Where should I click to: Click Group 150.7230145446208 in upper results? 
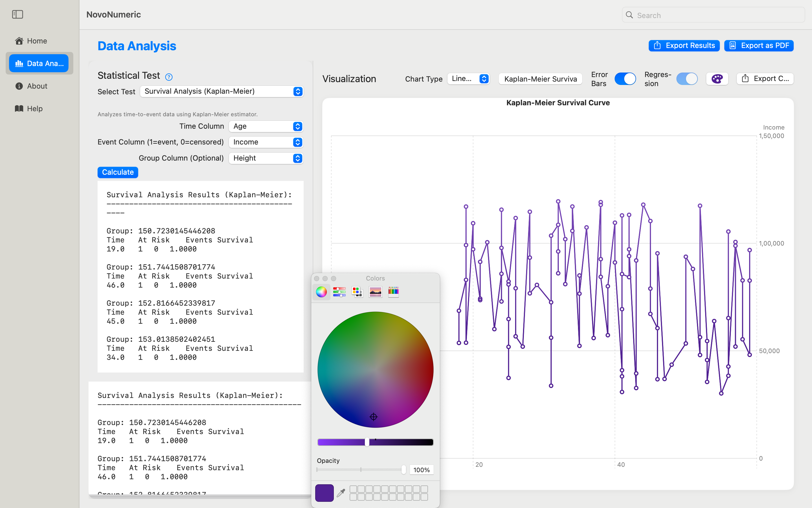(x=161, y=231)
